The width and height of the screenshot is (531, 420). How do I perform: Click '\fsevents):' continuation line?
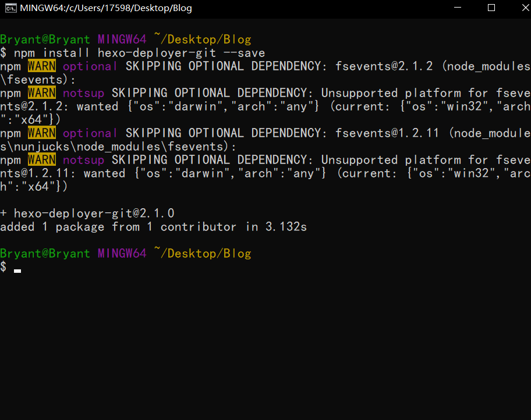click(x=38, y=80)
